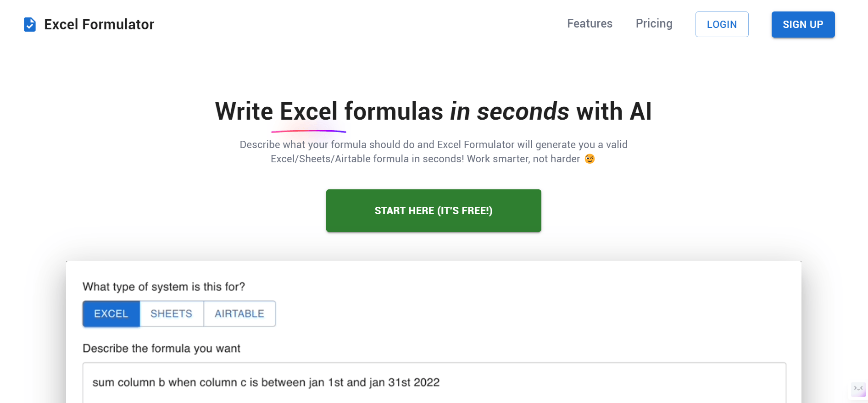Select EXCEL as the system type

click(x=111, y=314)
